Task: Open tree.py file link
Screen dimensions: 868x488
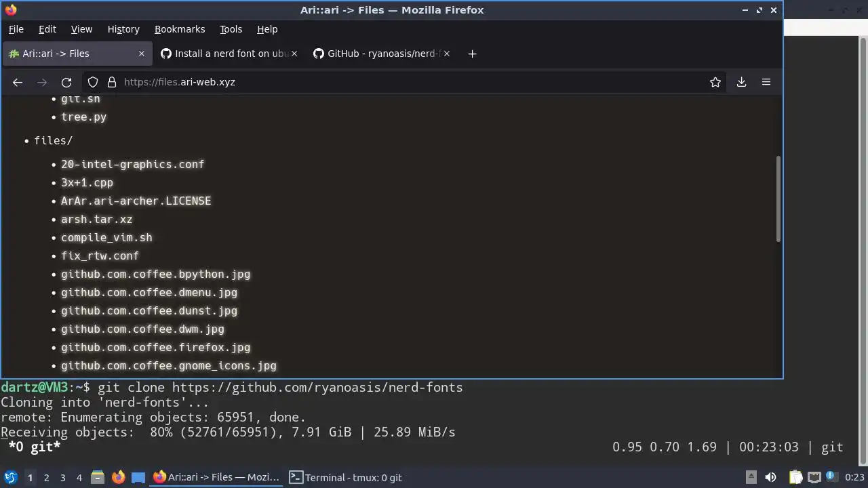Action: click(x=83, y=117)
